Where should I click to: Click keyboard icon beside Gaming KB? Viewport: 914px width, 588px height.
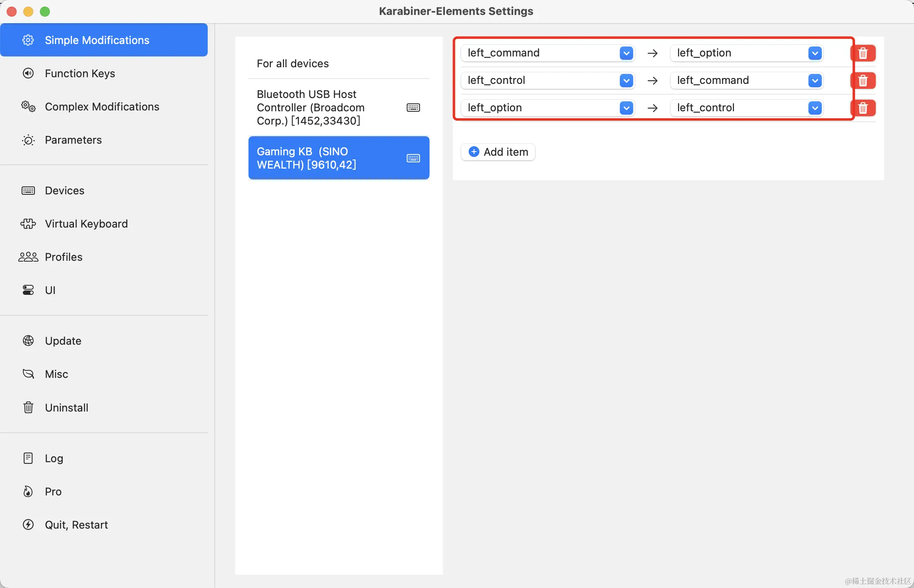[x=413, y=158]
